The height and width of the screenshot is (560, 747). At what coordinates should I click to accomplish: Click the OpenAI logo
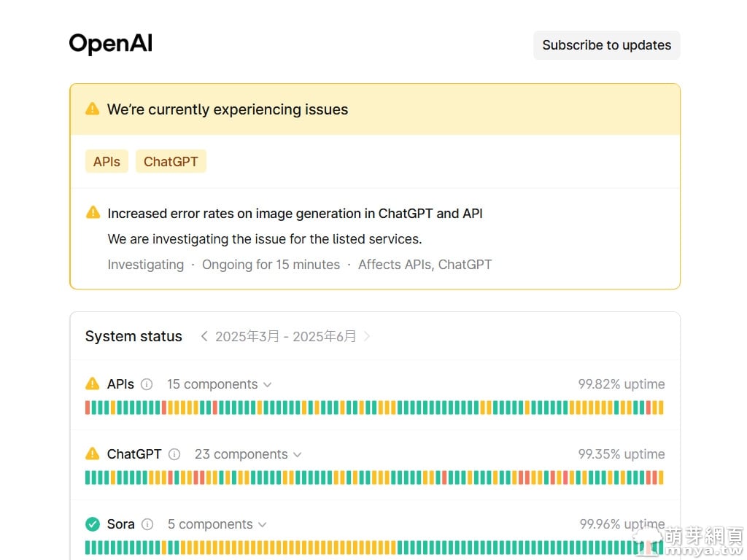[x=111, y=44]
